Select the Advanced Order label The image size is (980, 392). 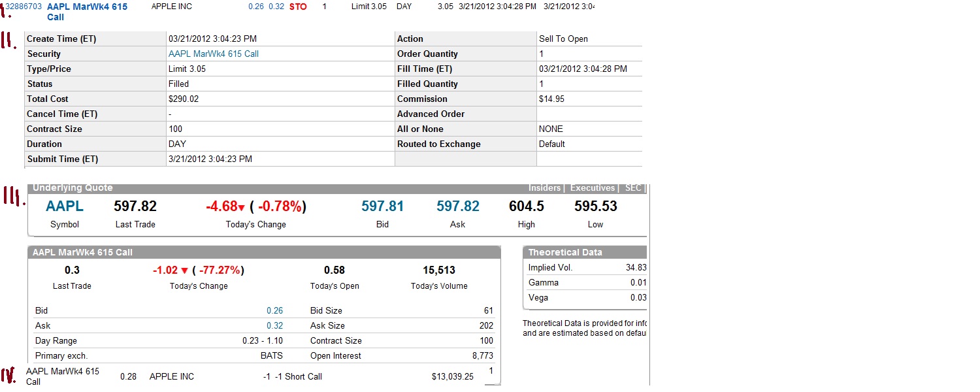pyautogui.click(x=431, y=114)
